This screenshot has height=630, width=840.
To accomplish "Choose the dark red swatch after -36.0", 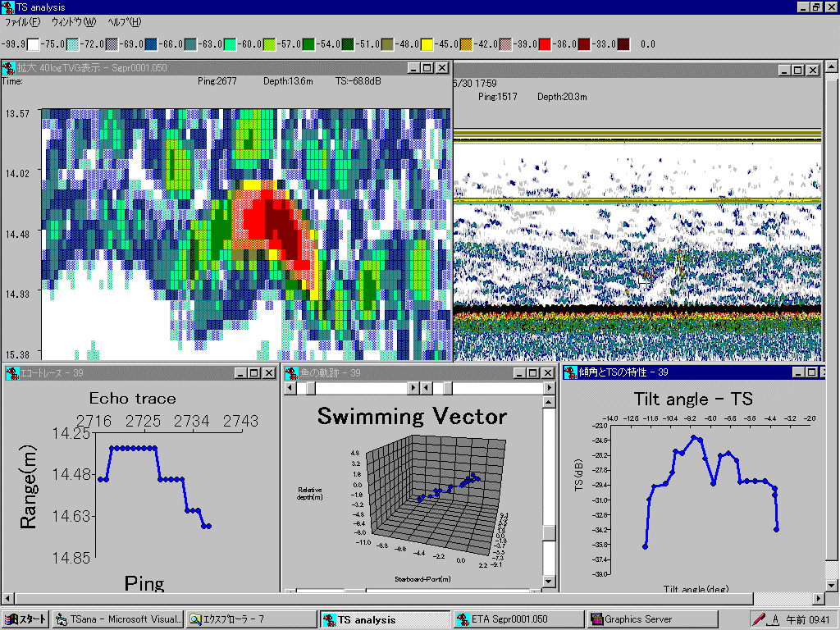I will (x=584, y=44).
